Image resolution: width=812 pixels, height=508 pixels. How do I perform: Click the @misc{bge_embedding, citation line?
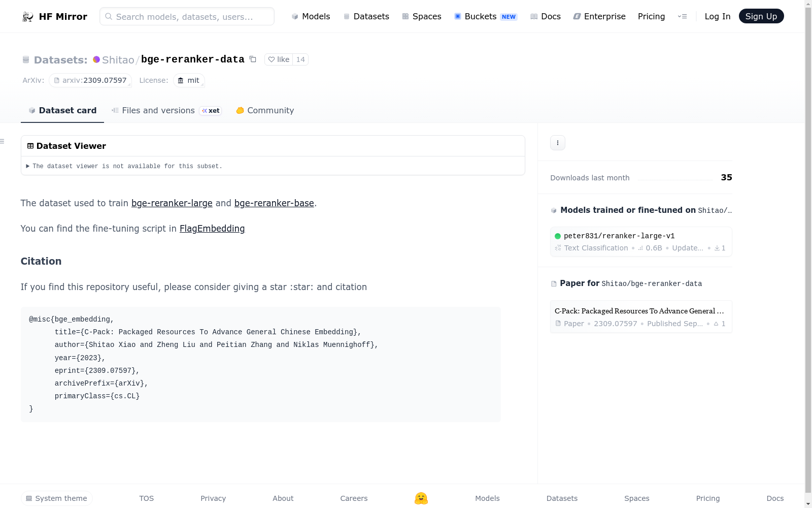(x=72, y=320)
